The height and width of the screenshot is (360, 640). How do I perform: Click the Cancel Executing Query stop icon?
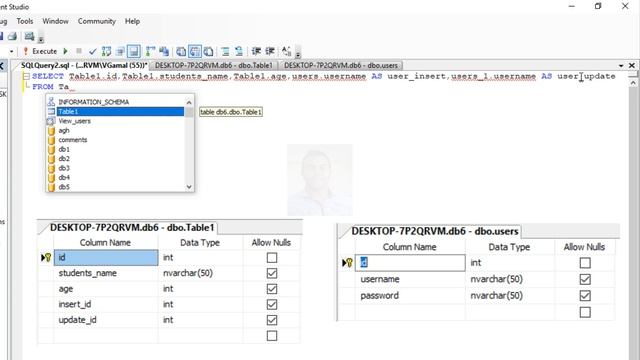pos(79,51)
